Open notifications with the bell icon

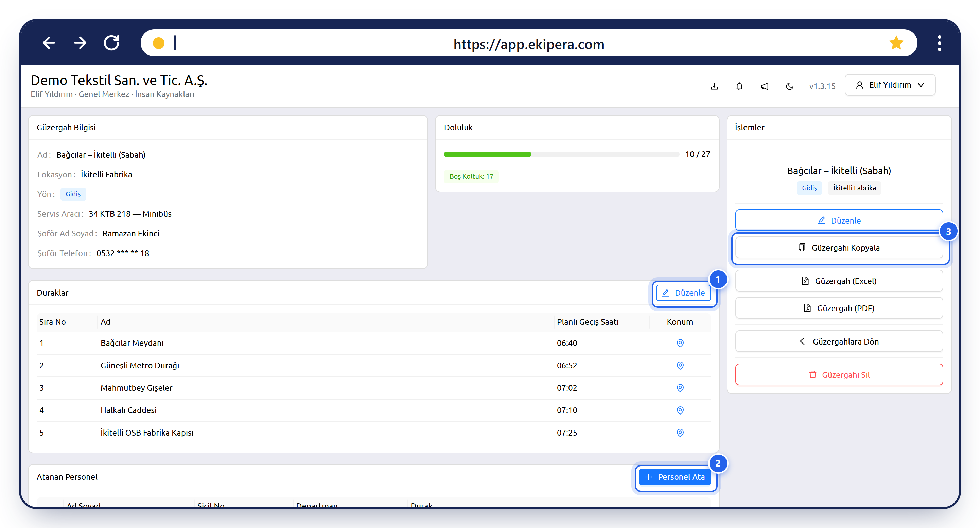(739, 86)
